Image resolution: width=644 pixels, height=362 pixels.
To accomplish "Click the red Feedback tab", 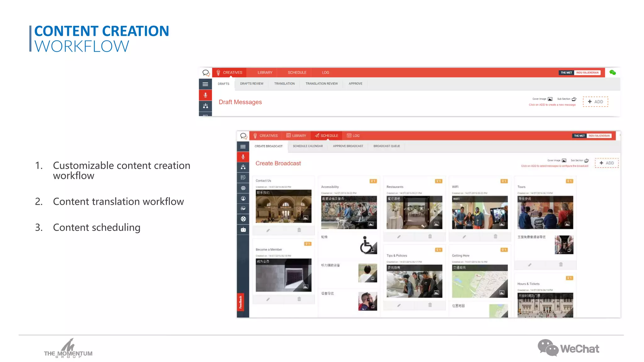I will tap(241, 302).
